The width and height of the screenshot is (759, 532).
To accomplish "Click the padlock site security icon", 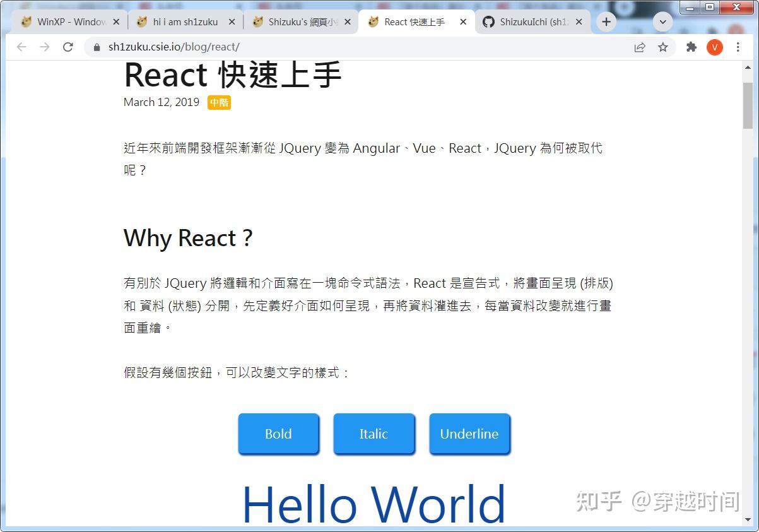I will pos(96,47).
